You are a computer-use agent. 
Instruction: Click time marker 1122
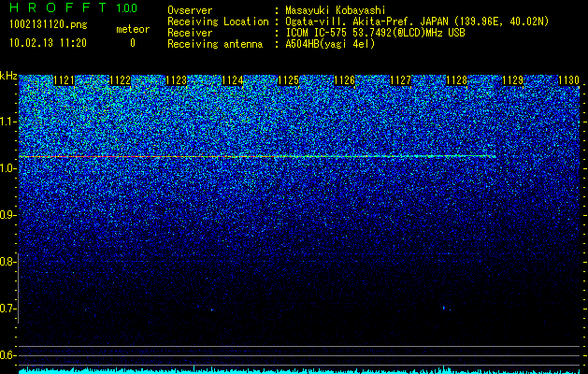click(120, 80)
